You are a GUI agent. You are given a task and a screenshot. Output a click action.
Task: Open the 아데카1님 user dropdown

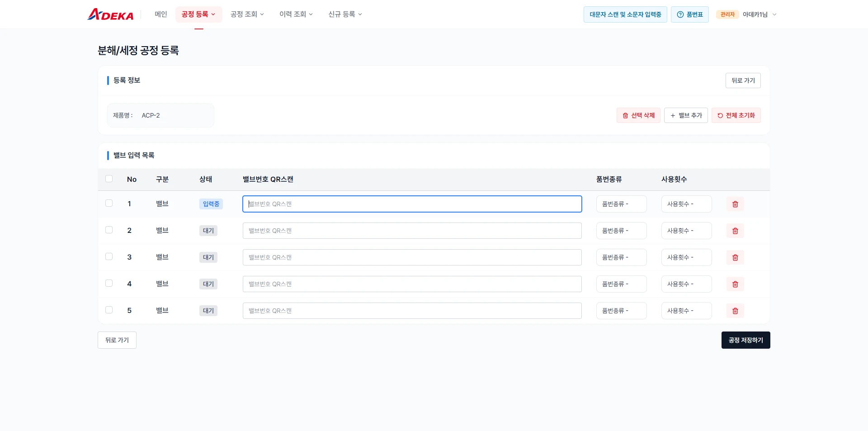pyautogui.click(x=759, y=14)
